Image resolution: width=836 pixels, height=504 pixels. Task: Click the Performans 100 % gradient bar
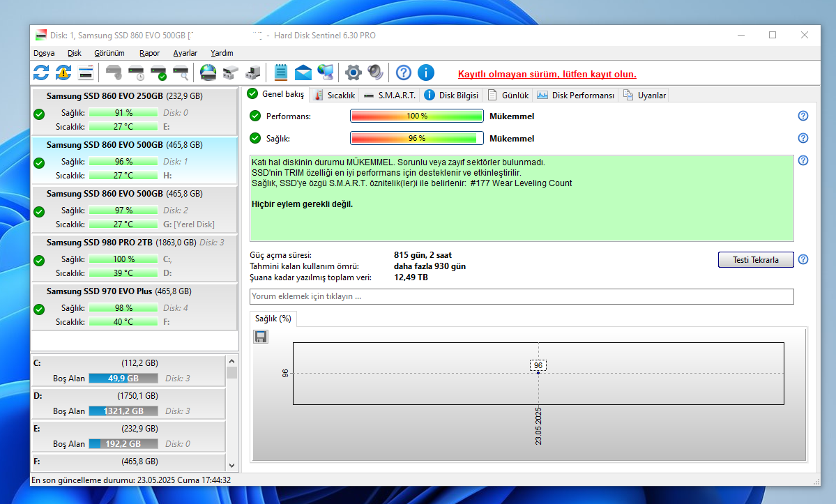click(x=416, y=116)
